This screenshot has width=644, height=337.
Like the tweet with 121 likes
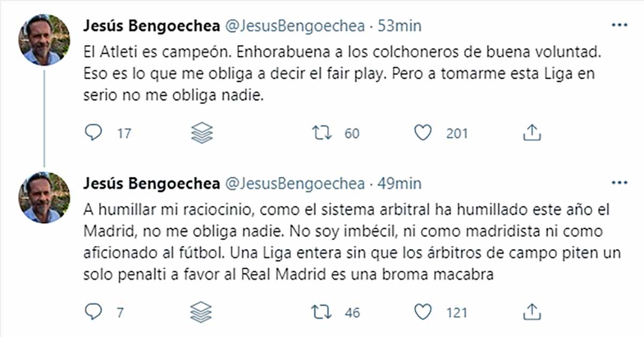(423, 312)
